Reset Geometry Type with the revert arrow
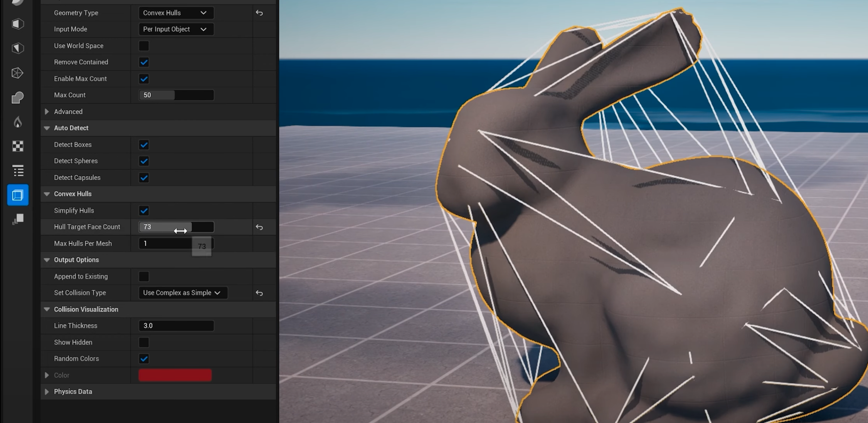The width and height of the screenshot is (868, 423). coord(259,13)
